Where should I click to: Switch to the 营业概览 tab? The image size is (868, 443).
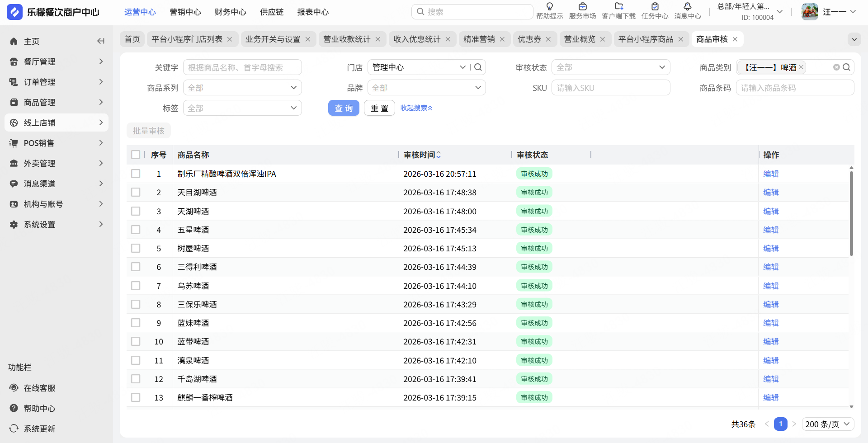tap(580, 39)
